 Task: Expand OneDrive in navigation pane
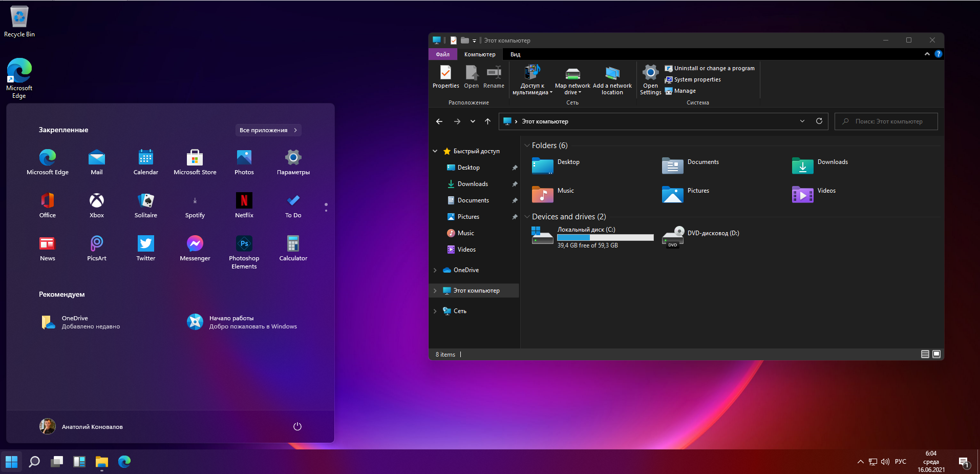coord(435,270)
